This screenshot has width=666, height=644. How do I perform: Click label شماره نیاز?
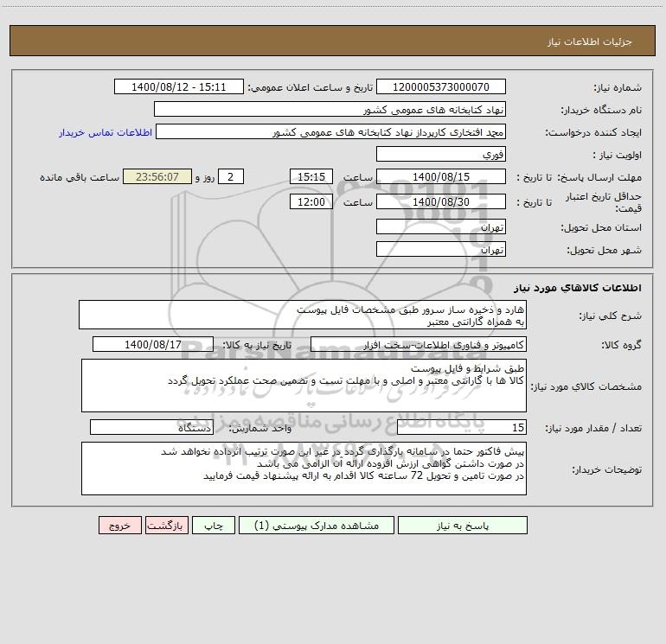[618, 88]
